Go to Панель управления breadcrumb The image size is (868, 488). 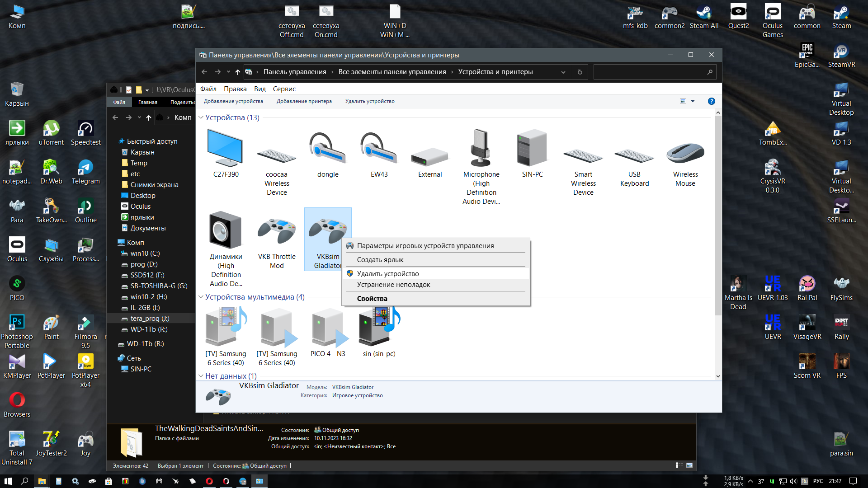[x=295, y=72]
